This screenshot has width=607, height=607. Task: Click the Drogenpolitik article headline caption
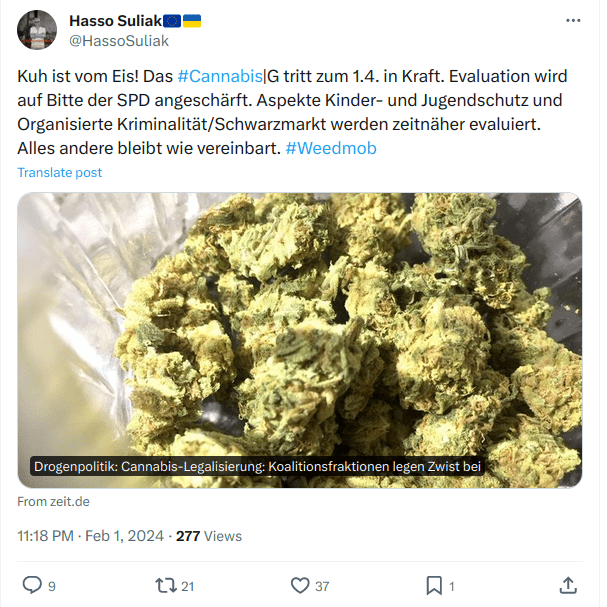(x=257, y=466)
